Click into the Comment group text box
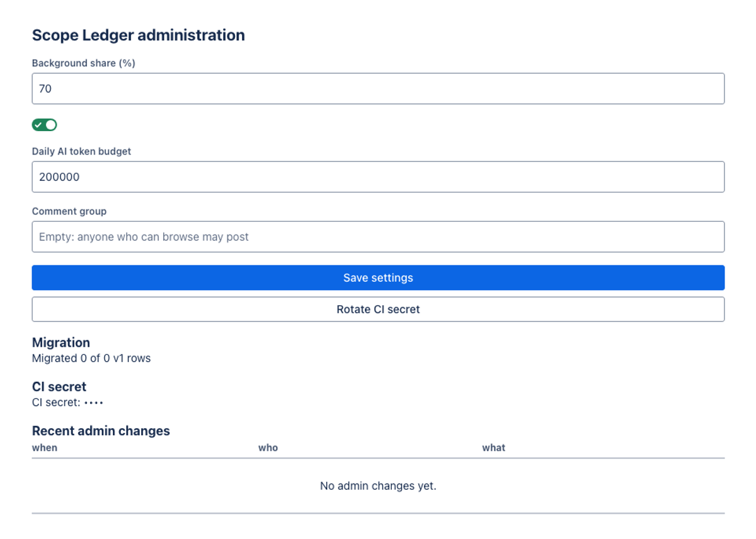This screenshot has width=756, height=539. click(378, 237)
